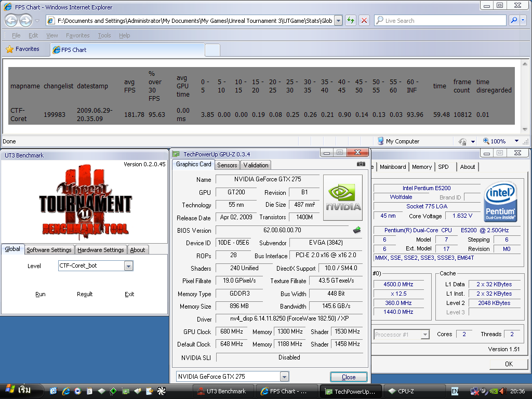This screenshot has width=532, height=399.
Task: Click the GPU Clock value 680 MHz
Action: pos(231,331)
